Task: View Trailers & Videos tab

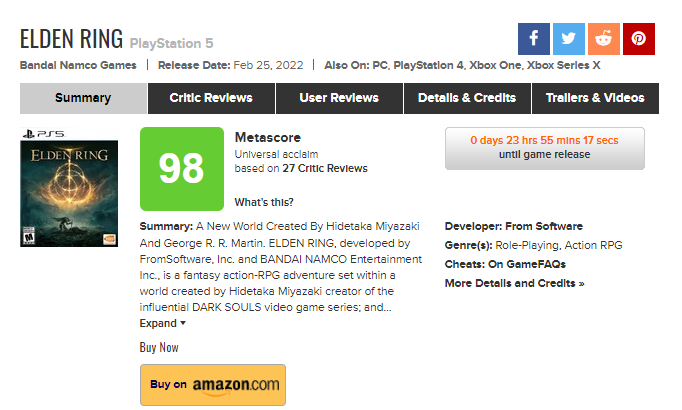Action: point(595,98)
